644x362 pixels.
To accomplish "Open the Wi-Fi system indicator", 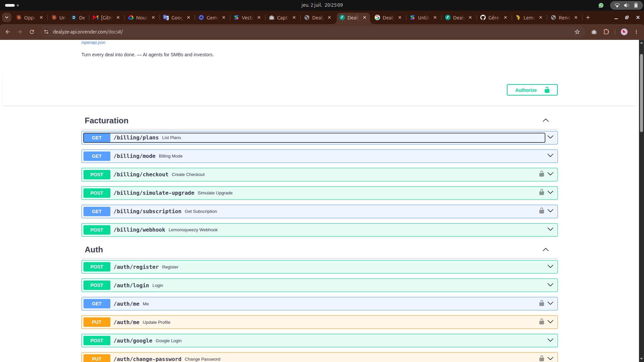I will (x=617, y=5).
